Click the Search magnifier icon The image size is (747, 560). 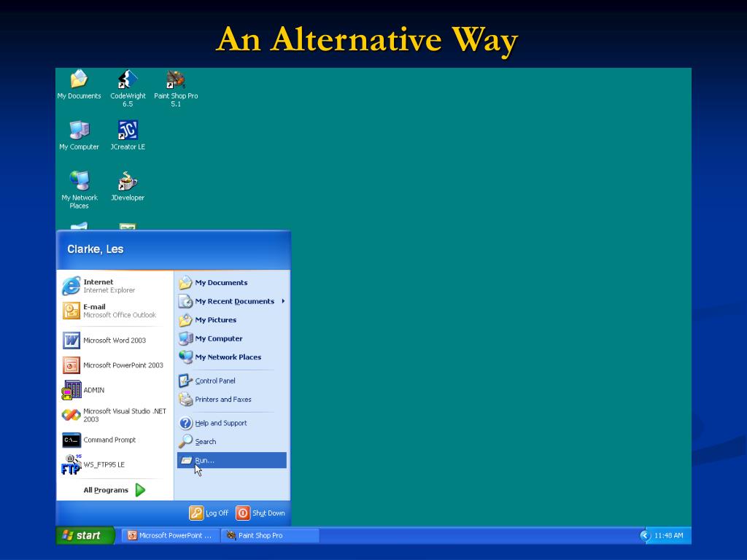185,441
